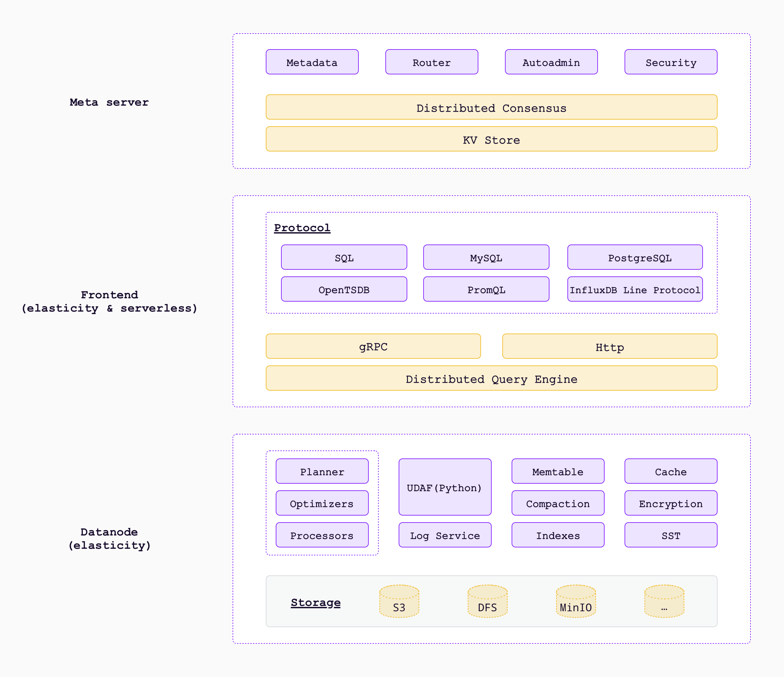
Task: Click the Encryption box
Action: tap(670, 503)
